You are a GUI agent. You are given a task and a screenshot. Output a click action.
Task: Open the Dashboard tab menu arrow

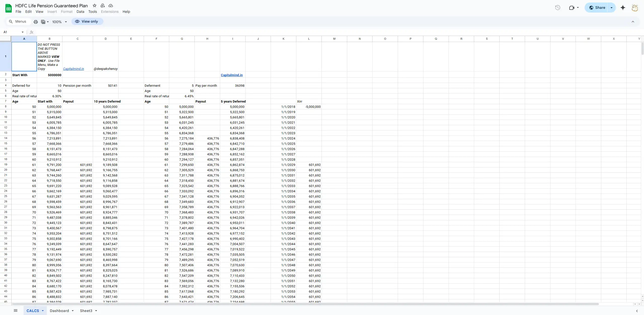pyautogui.click(x=73, y=311)
